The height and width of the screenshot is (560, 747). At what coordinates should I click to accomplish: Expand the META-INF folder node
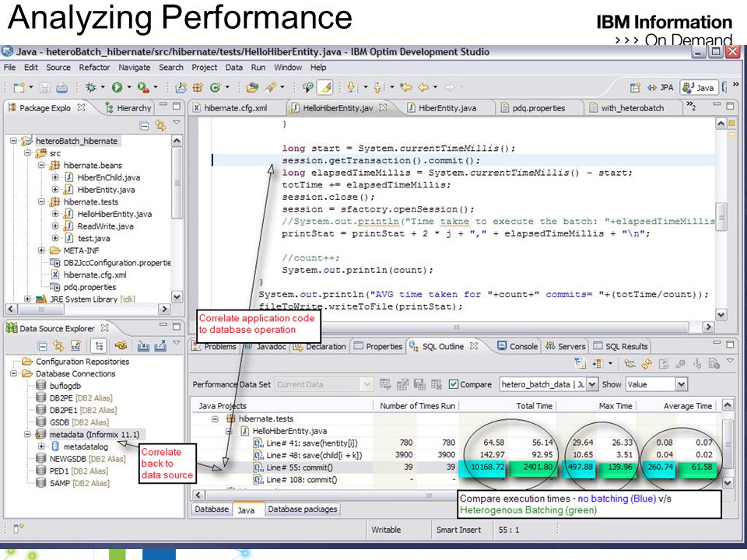click(x=41, y=250)
